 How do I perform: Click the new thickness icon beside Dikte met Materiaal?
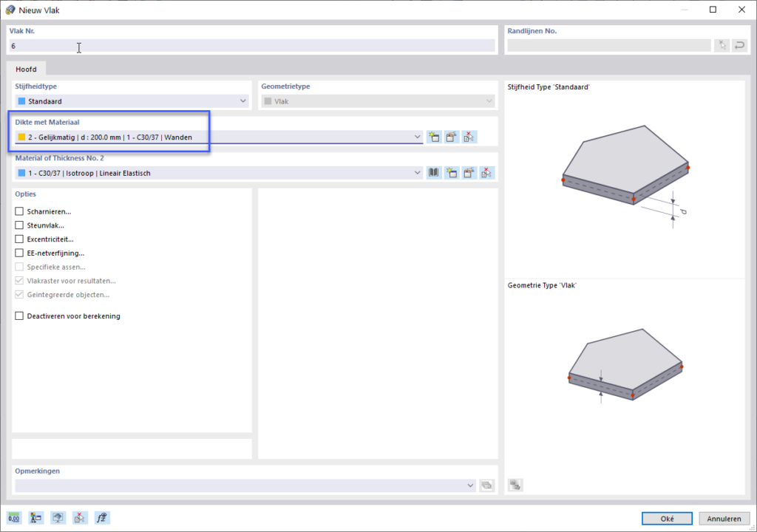click(434, 137)
